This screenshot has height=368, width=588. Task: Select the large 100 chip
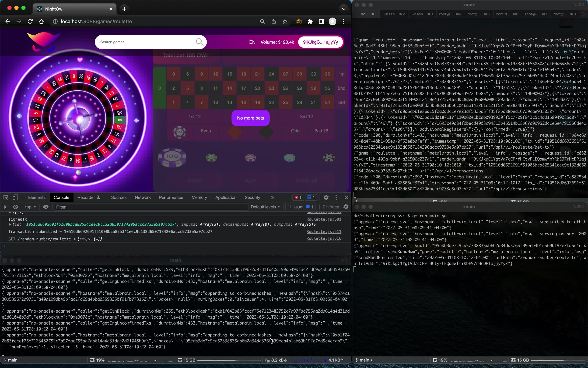(x=172, y=158)
